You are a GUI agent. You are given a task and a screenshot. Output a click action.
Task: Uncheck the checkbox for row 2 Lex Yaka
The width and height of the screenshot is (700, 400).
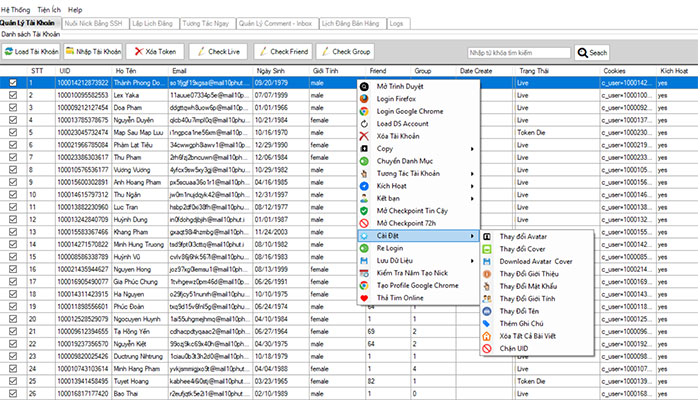(13, 95)
